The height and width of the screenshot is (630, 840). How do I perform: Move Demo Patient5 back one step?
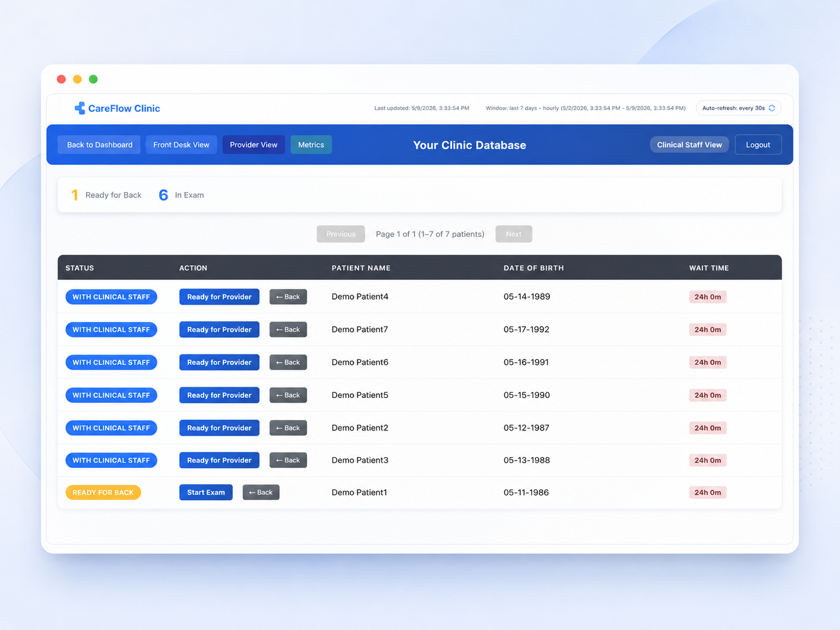pyautogui.click(x=288, y=395)
